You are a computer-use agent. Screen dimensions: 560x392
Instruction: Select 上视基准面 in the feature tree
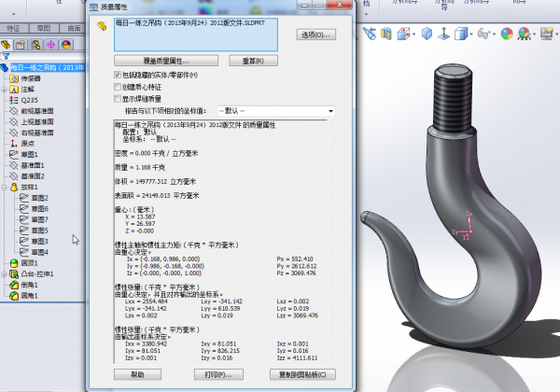(37, 121)
